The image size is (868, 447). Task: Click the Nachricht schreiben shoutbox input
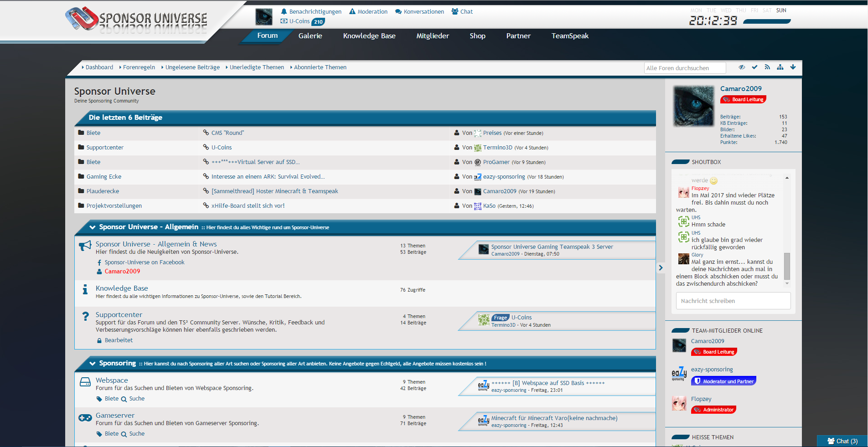coord(733,301)
